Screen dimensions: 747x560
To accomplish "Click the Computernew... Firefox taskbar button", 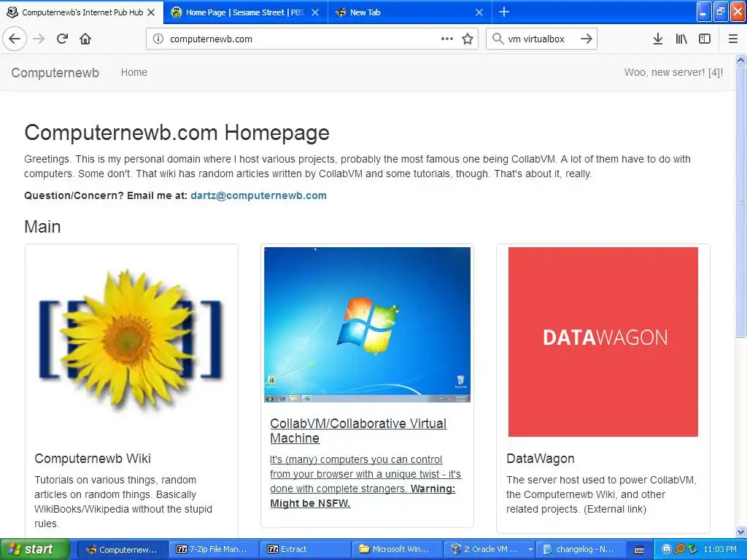I will pos(123,549).
